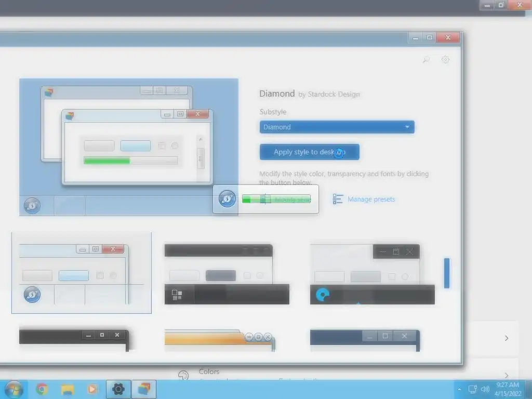Select the orange title bar style thumbnail
Screen dimensions: 532x399
click(220, 340)
